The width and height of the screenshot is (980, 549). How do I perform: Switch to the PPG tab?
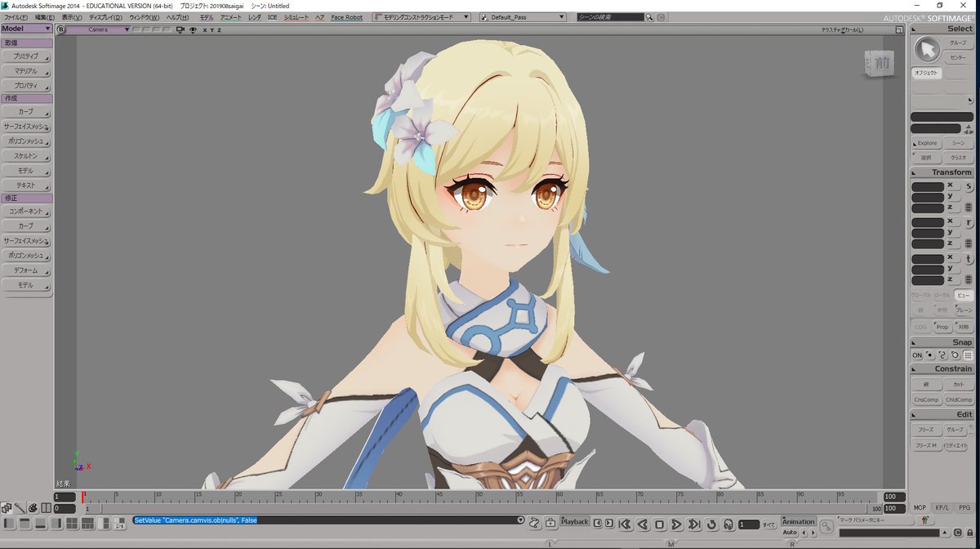(964, 507)
